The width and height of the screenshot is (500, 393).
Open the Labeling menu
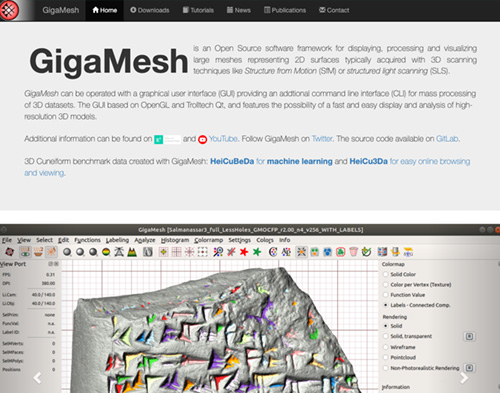[117, 240]
